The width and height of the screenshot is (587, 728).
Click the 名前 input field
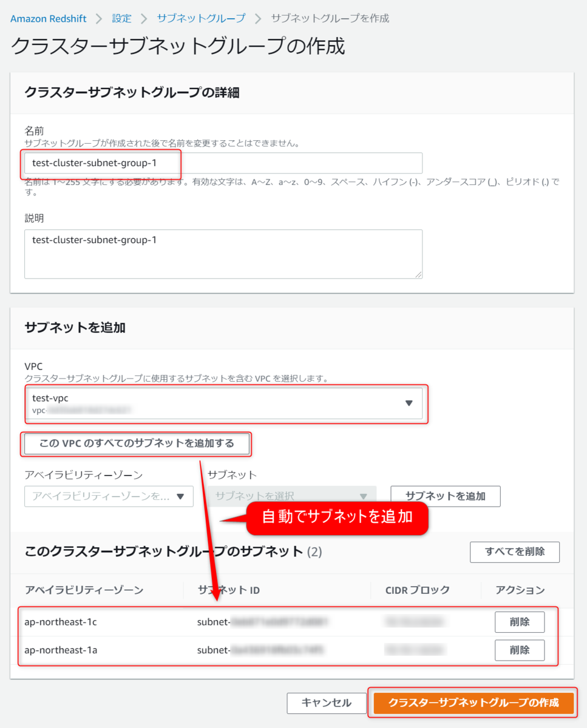[223, 163]
